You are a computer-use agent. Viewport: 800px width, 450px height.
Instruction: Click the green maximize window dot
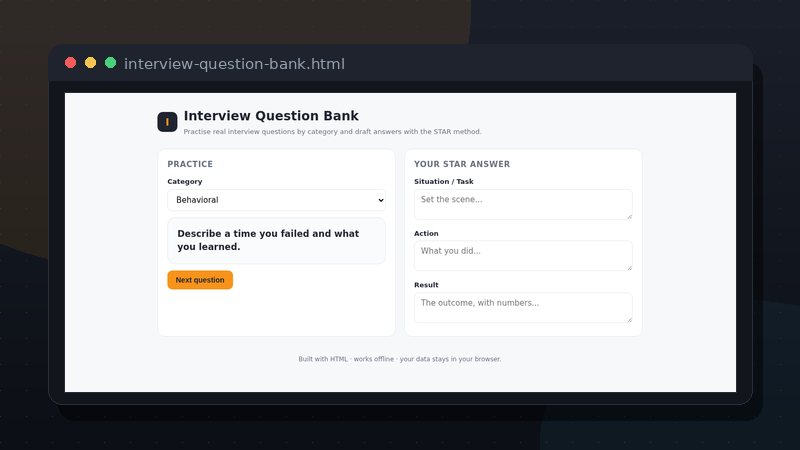tap(110, 63)
